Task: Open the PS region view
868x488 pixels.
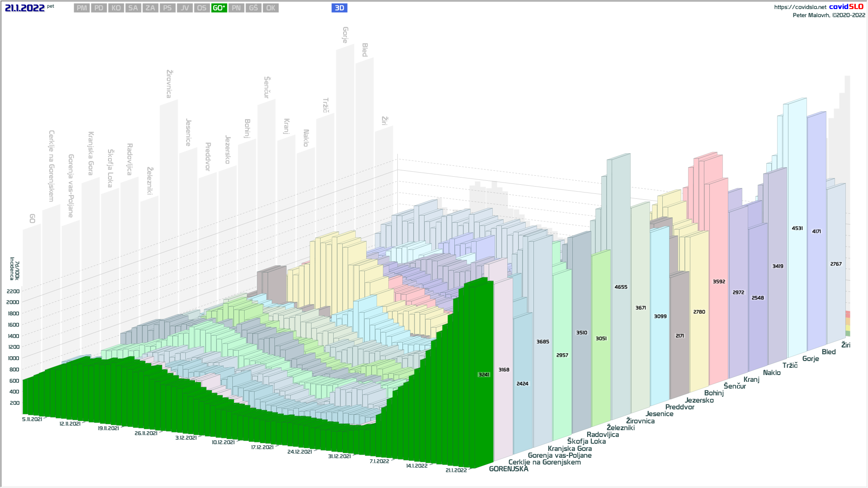Action: (x=168, y=8)
